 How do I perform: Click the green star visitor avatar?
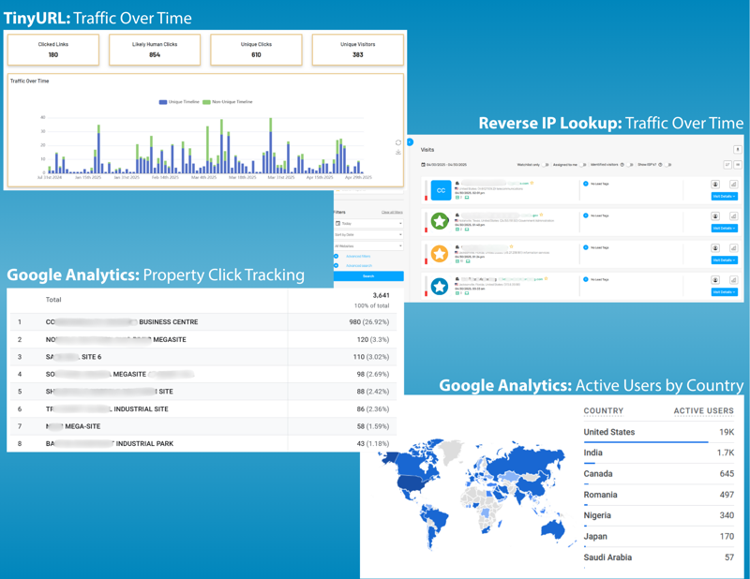click(x=440, y=221)
